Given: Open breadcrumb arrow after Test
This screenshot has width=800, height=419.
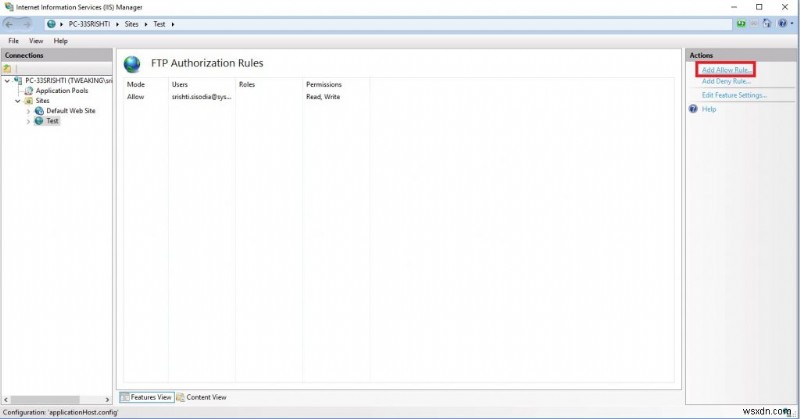Looking at the screenshot, I should [173, 24].
